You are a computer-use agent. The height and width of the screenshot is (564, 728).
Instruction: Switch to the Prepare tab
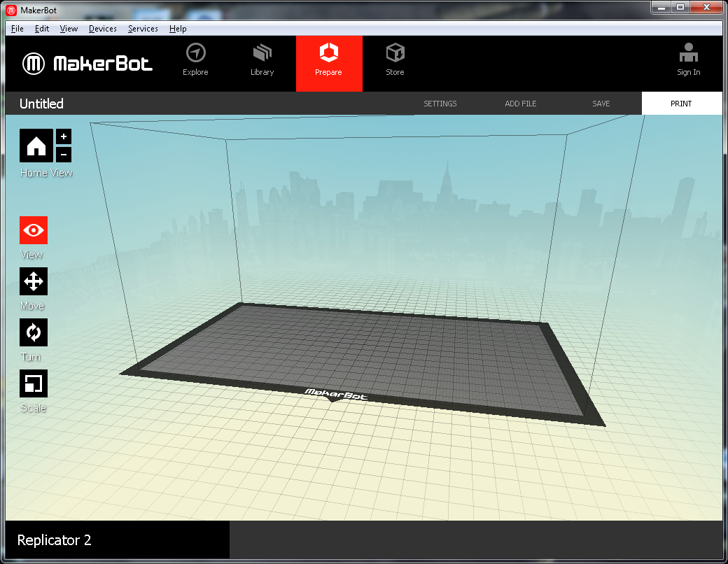pyautogui.click(x=329, y=64)
